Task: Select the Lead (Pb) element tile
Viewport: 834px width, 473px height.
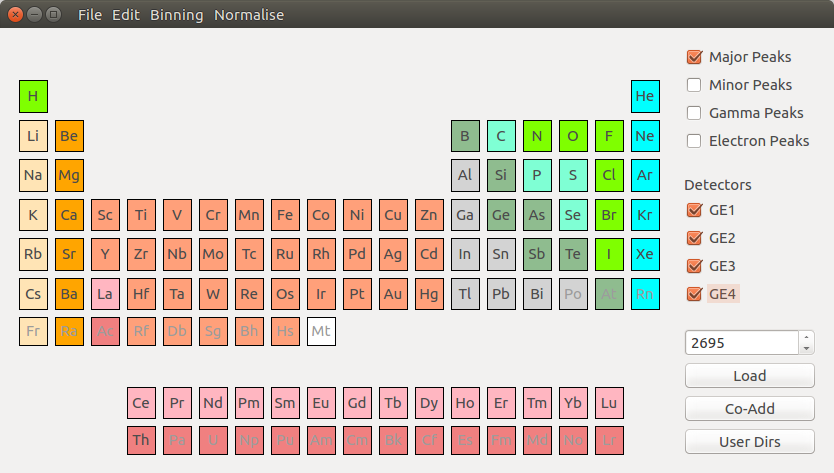Action: (501, 294)
